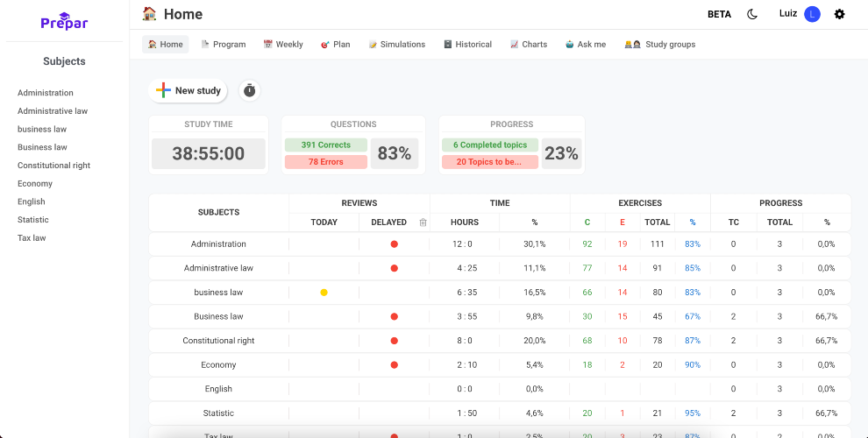
Task: Switch to the Program tab
Action: tap(223, 45)
